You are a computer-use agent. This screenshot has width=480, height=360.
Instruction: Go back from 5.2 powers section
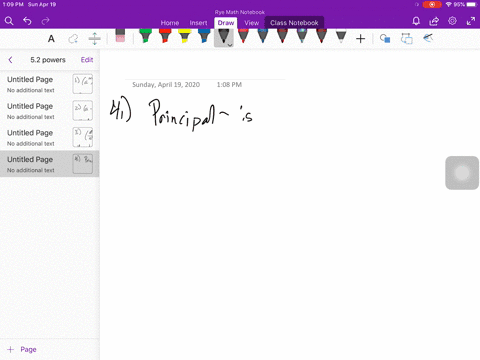[x=10, y=60]
